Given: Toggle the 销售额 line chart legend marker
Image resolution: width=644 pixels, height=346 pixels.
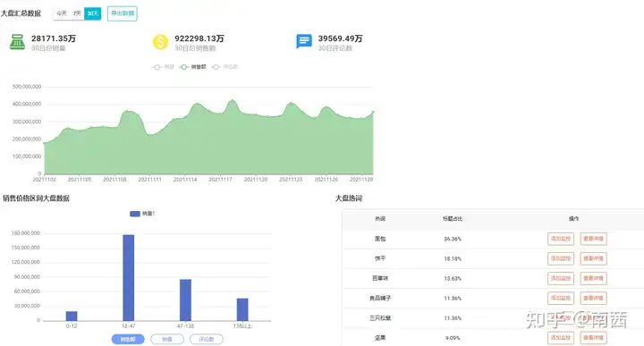Looking at the screenshot, I should (x=192, y=67).
